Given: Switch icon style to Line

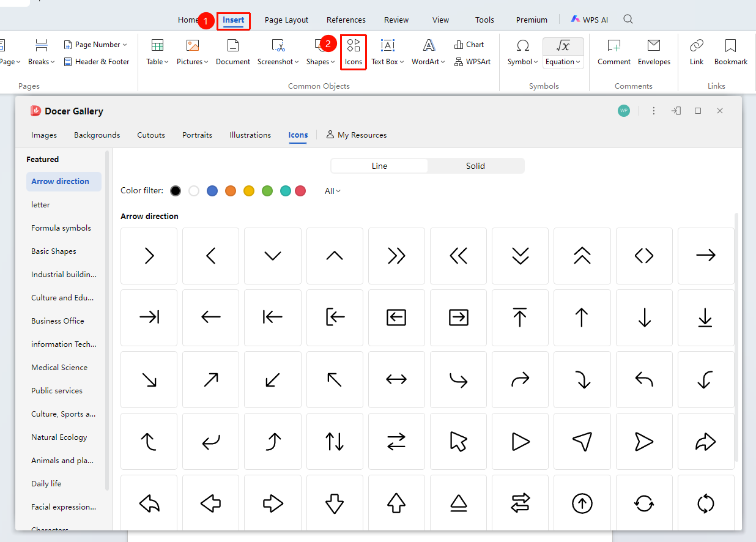Looking at the screenshot, I should 379,166.
